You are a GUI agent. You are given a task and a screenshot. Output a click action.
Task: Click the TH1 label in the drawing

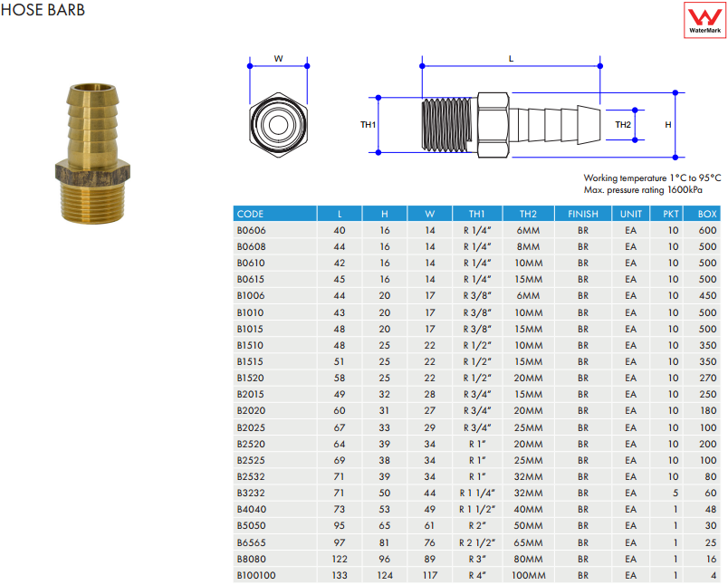[368, 124]
